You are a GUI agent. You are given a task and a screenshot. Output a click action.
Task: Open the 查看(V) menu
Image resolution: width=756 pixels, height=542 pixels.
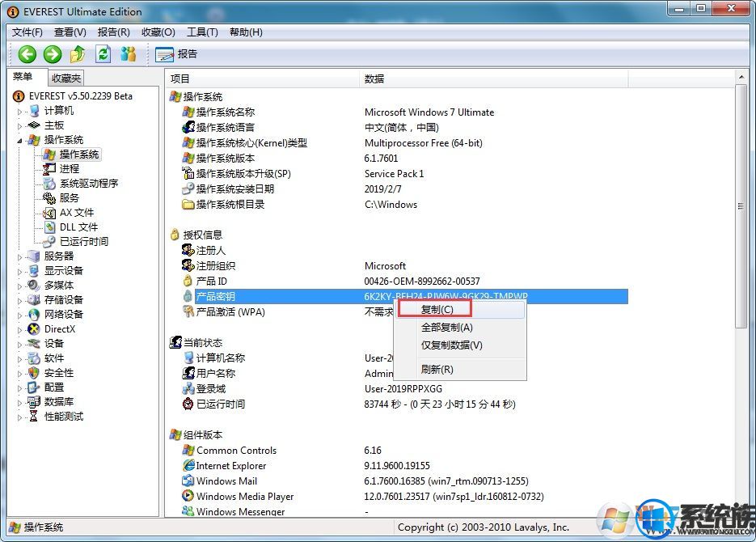point(70,32)
